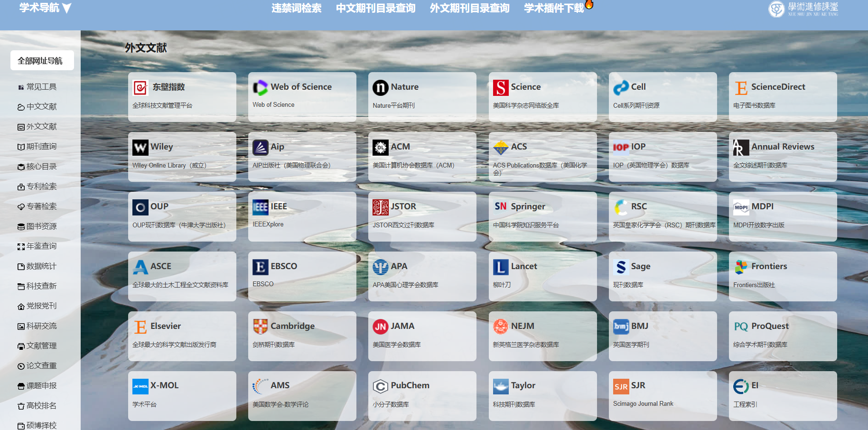Click the Scimago Journal Rank description text
The height and width of the screenshot is (430, 868).
tap(643, 404)
